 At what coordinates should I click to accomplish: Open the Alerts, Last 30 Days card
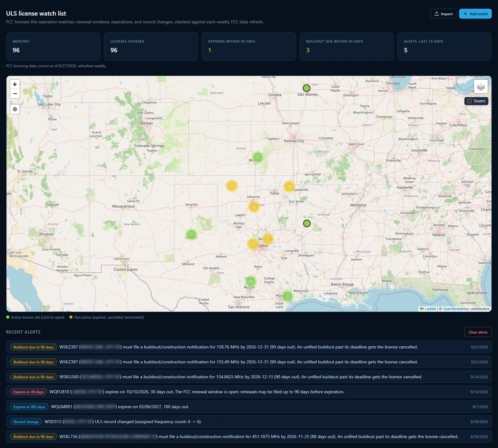click(444, 47)
